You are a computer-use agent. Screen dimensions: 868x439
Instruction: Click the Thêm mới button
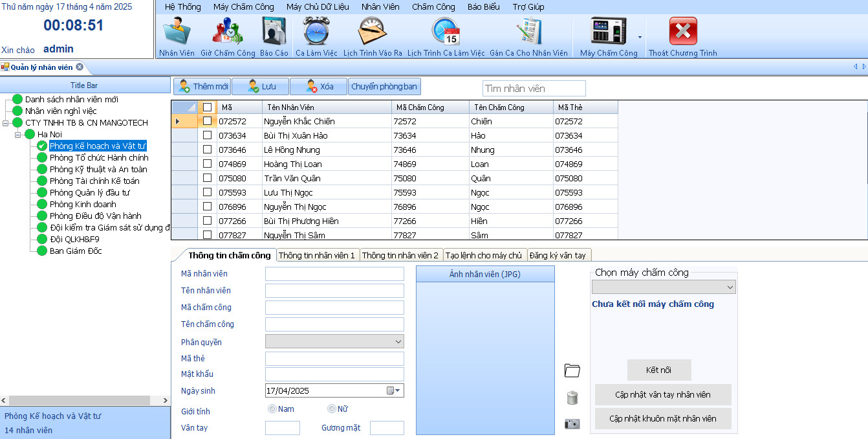coord(202,87)
